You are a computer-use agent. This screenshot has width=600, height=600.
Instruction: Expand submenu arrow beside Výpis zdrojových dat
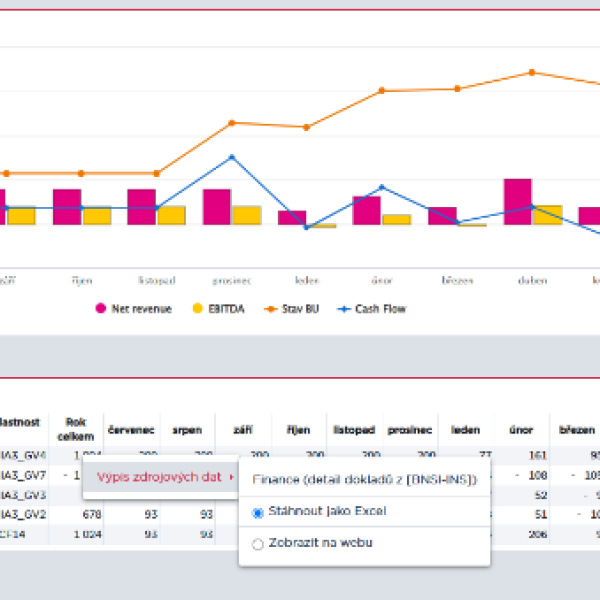coord(232,477)
